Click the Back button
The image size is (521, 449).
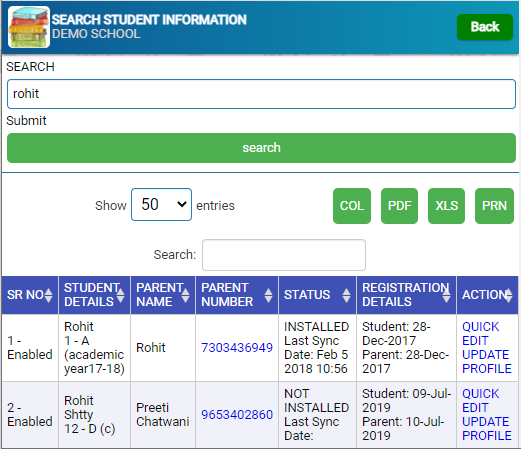point(485,27)
